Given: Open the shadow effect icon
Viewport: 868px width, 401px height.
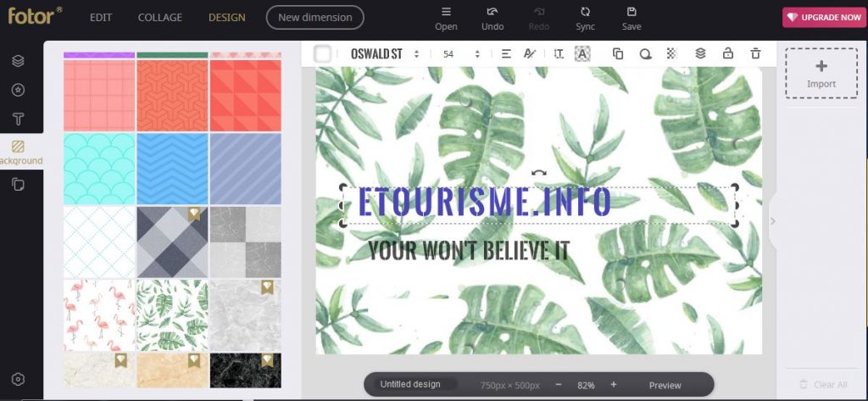Looking at the screenshot, I should (645, 53).
